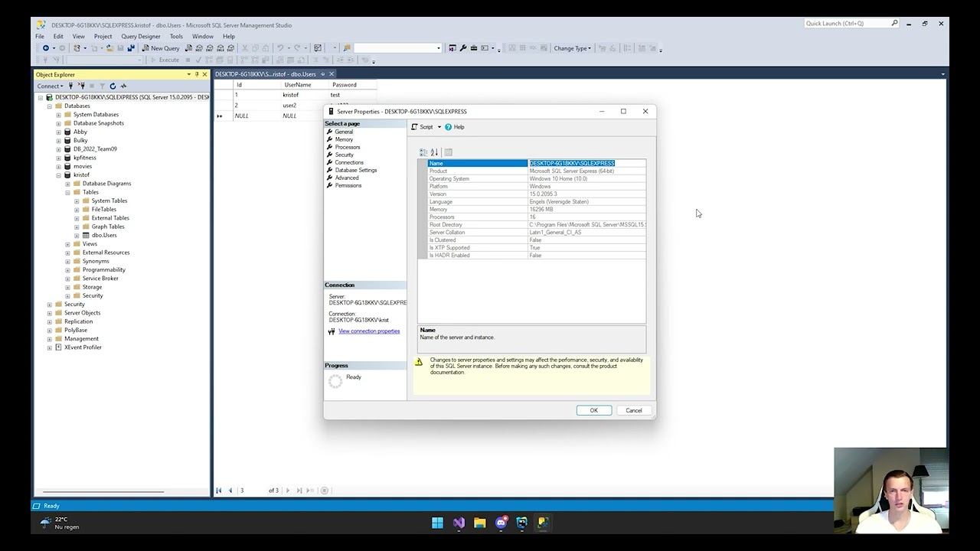Go to first record in grid navigation
Screen dimensions: 980x551
(219, 491)
